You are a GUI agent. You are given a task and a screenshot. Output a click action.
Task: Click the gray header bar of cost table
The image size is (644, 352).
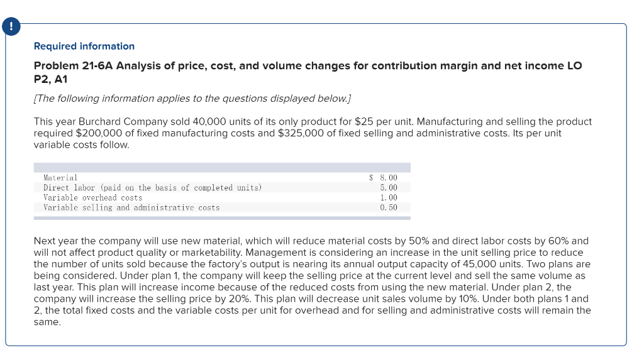click(x=222, y=168)
